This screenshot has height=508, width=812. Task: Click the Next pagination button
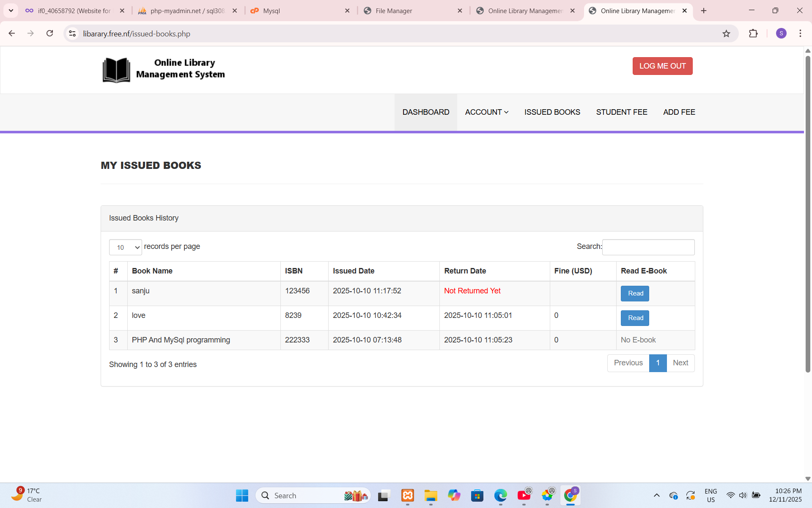click(x=680, y=363)
